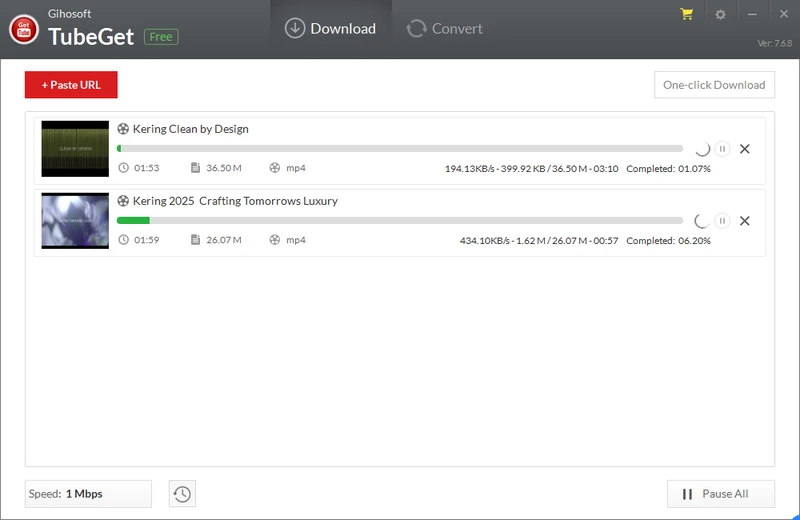Click Pause All button
This screenshot has width=800, height=520.
pos(720,493)
